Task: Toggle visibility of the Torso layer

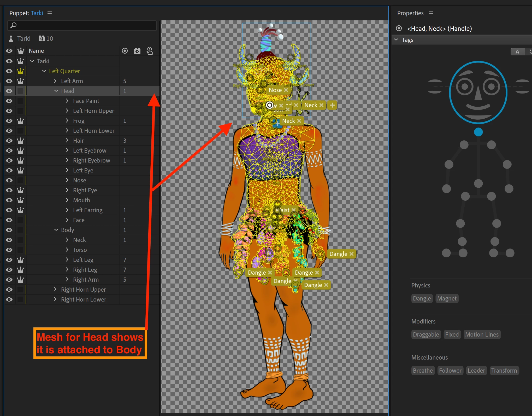Action: 9,250
